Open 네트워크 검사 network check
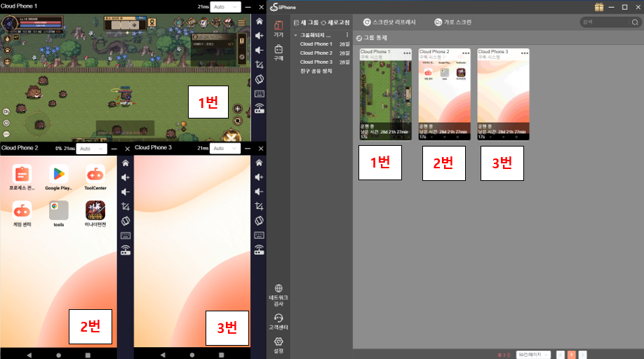Viewport: 644px width, 359px height. (x=279, y=295)
